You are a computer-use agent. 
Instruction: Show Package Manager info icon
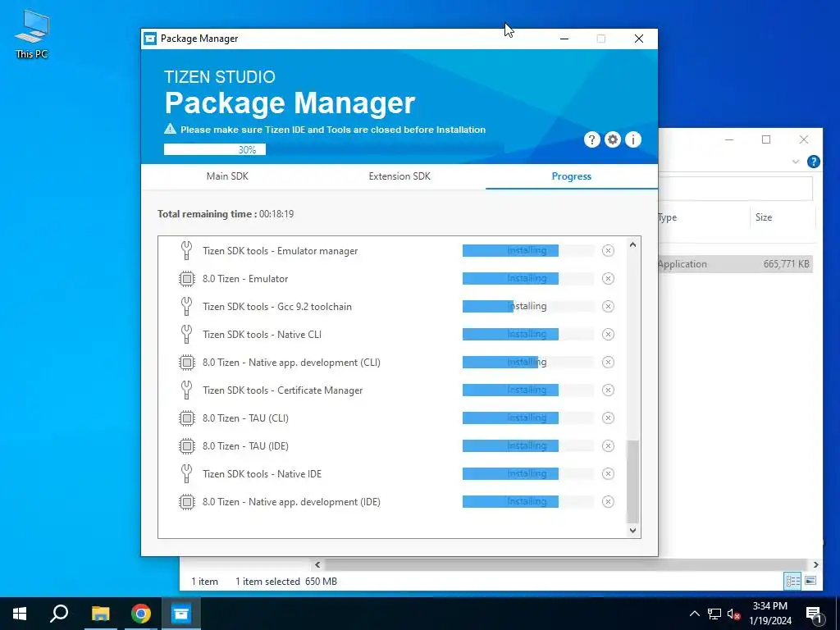633,139
